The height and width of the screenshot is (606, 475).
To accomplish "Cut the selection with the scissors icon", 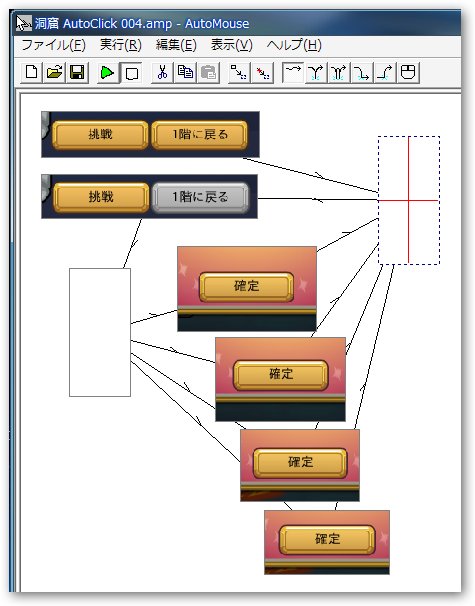I will [x=162, y=72].
